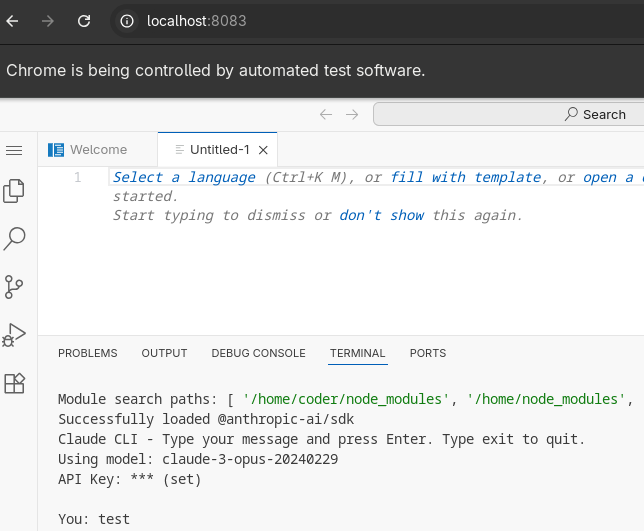The height and width of the screenshot is (531, 644).
Task: View site information icon in address bar
Action: (127, 21)
